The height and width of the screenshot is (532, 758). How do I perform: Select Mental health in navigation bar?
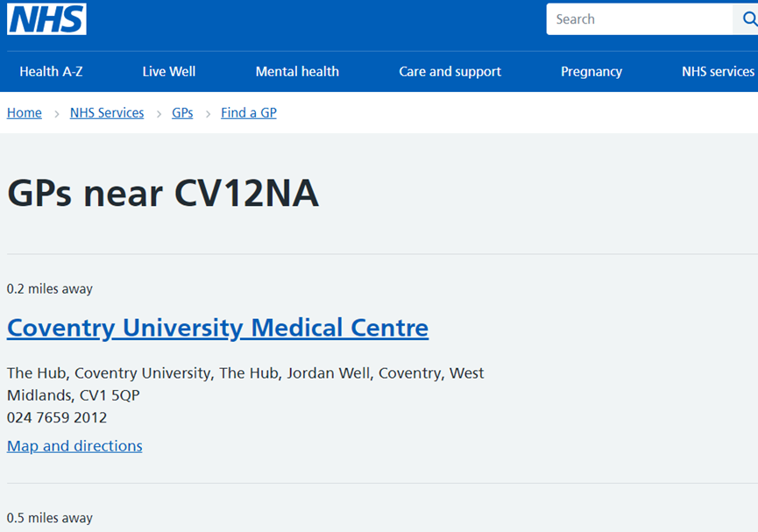click(x=297, y=72)
